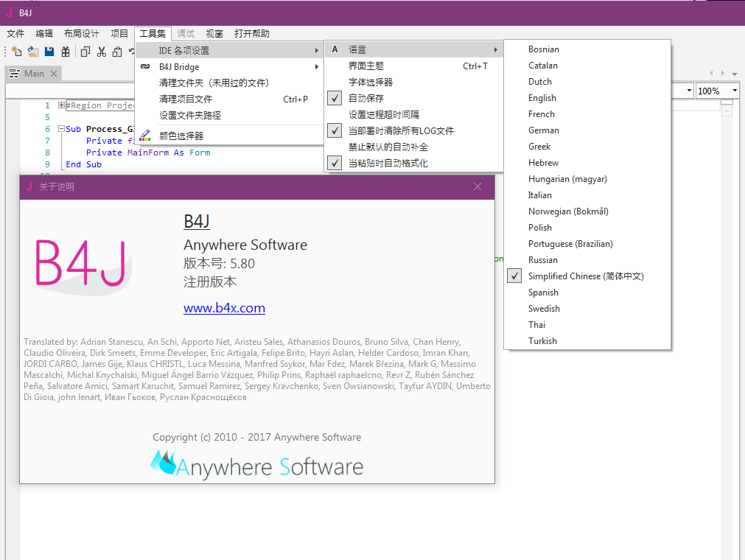Image resolution: width=745 pixels, height=560 pixels.
Task: Select Thai language
Action: point(587,325)
